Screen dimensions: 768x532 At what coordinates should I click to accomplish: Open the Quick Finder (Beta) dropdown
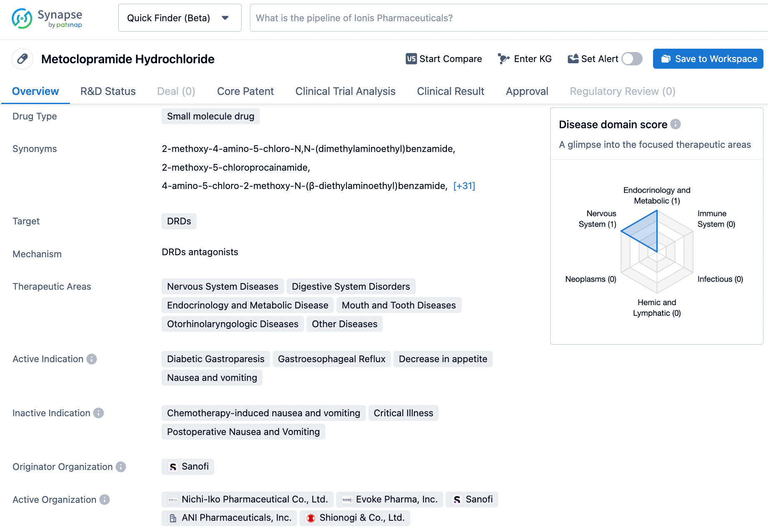(180, 18)
